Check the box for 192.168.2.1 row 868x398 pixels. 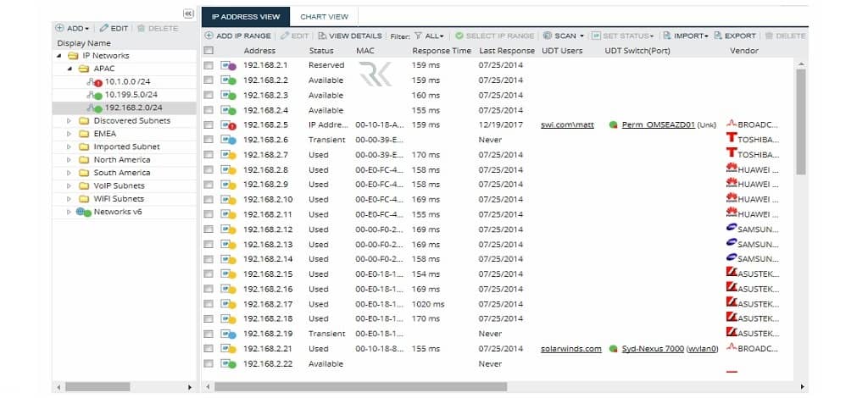click(x=209, y=65)
